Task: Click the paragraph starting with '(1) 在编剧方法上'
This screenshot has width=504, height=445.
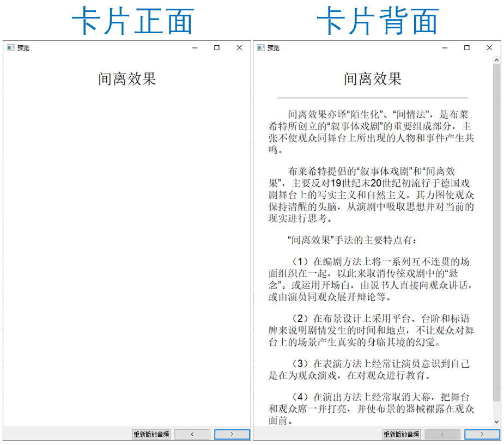Action: 371,279
